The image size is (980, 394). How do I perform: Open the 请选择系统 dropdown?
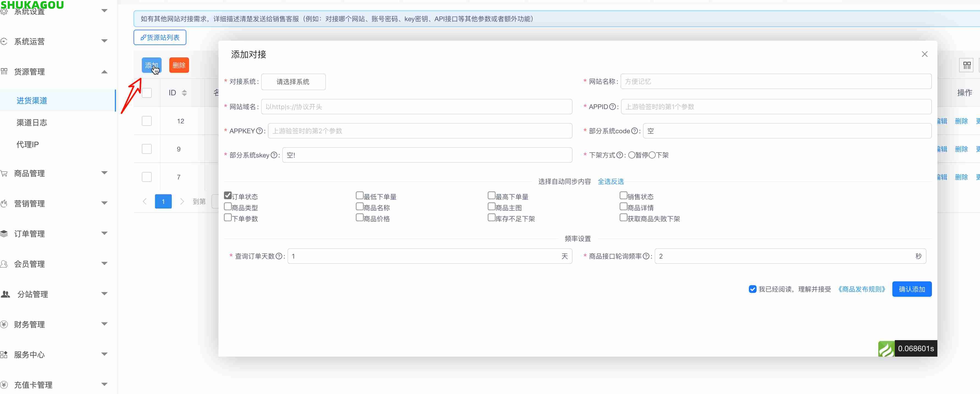[x=293, y=82]
